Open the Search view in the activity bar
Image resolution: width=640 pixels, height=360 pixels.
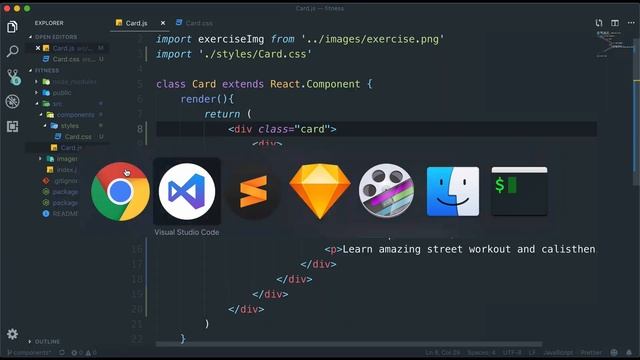point(12,51)
